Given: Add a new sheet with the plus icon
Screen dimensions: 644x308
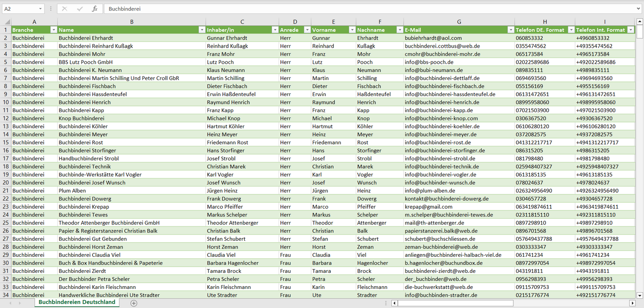Looking at the screenshot, I should [134, 303].
